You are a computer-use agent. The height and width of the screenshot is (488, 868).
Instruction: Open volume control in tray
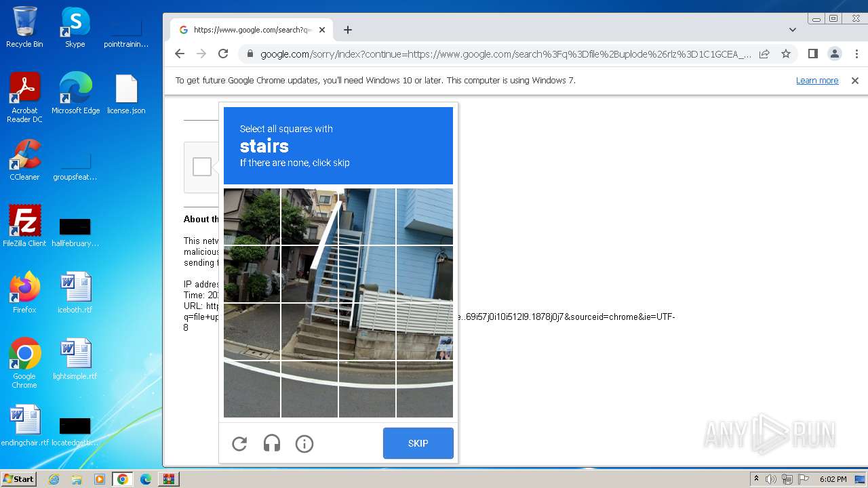[771, 479]
